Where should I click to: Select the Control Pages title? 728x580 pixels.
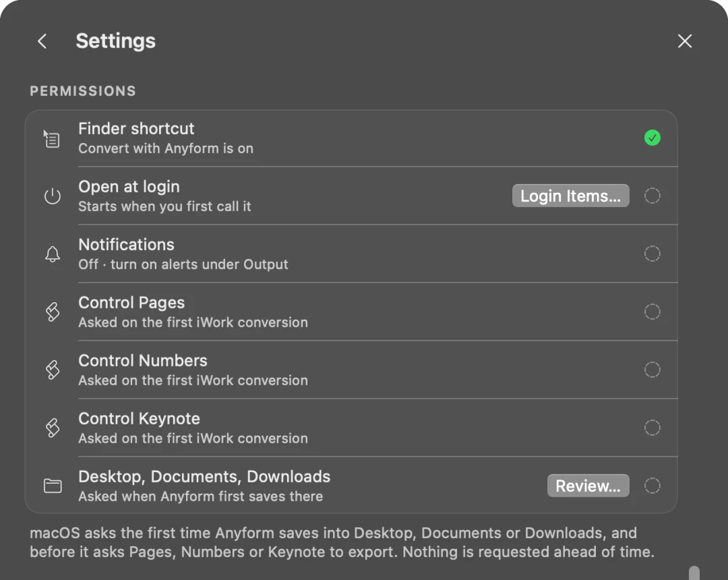click(x=131, y=303)
